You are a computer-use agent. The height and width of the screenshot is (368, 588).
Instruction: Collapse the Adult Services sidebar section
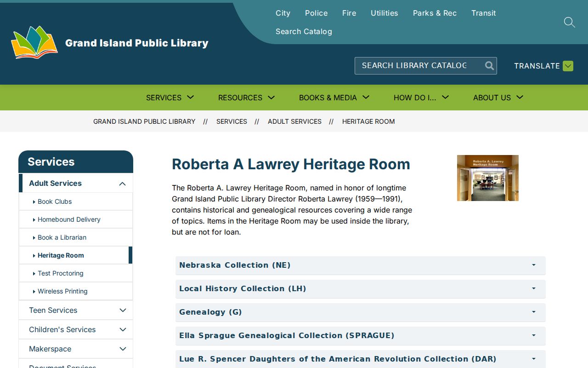coord(122,184)
